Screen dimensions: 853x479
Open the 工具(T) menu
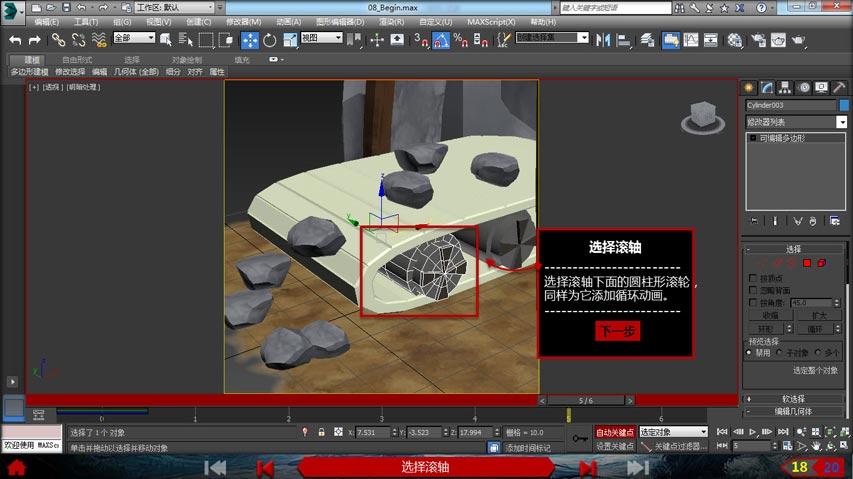pos(86,22)
